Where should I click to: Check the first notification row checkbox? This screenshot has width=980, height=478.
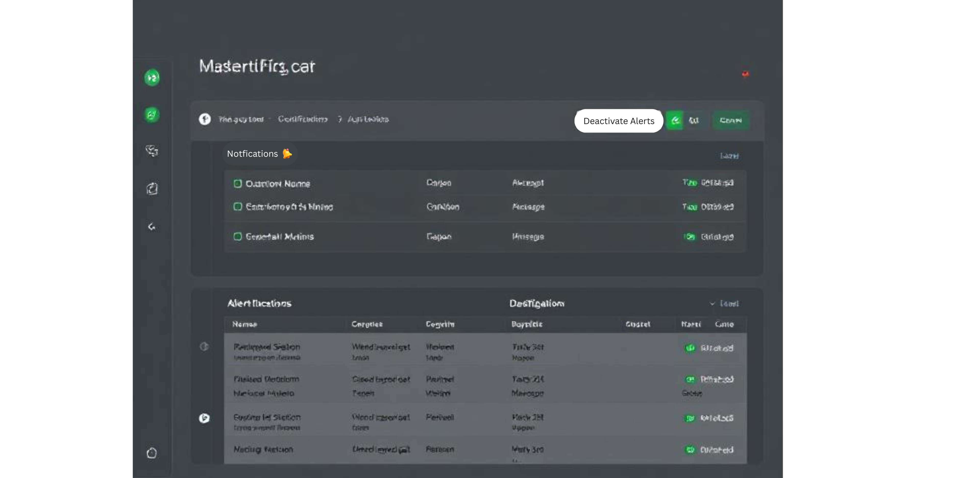tap(238, 184)
